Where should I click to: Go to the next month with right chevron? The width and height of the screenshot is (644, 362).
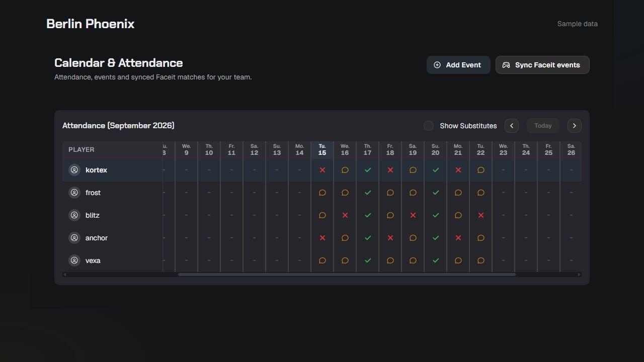pyautogui.click(x=575, y=126)
